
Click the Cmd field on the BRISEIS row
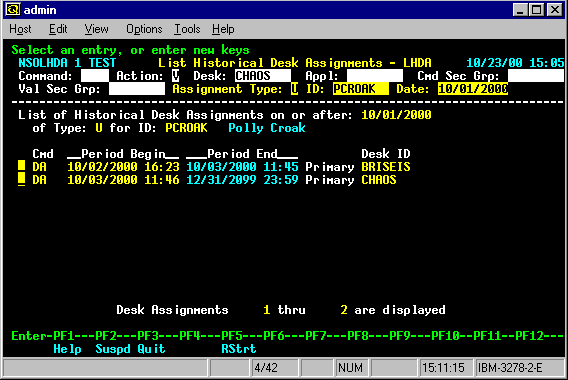[21, 167]
